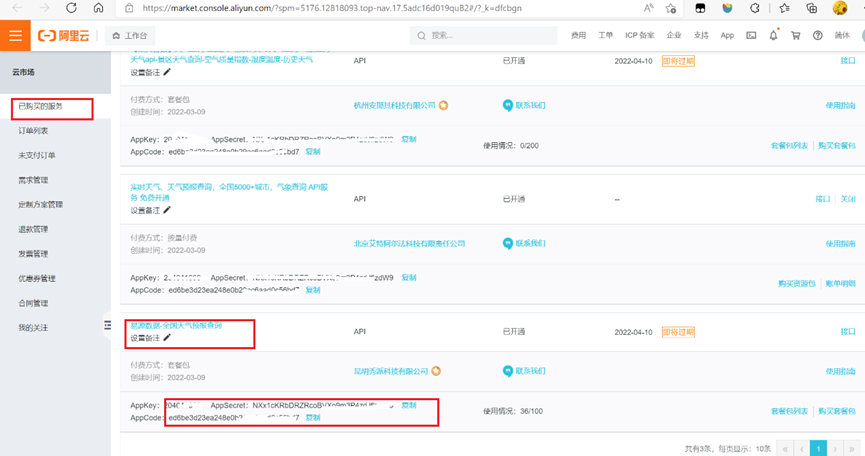The height and width of the screenshot is (456, 865).
Task: Open the 企业 top menu
Action: point(674,35)
